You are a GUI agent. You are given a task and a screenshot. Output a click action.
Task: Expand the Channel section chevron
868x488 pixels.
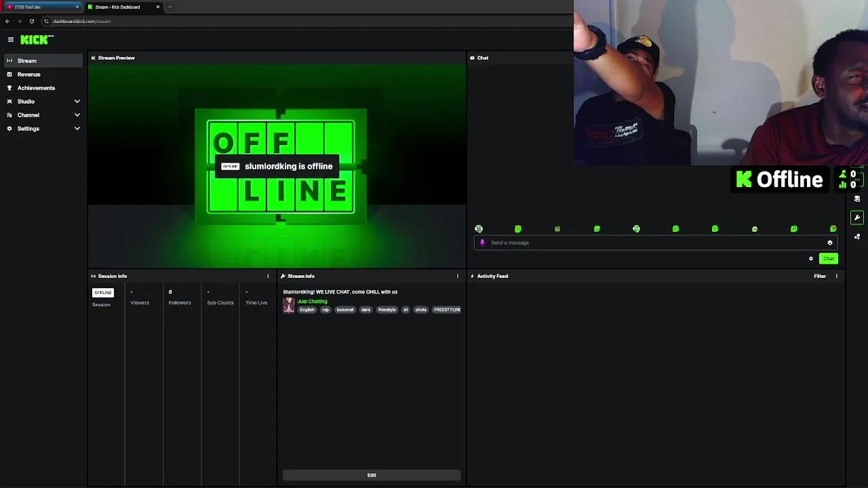click(x=77, y=115)
